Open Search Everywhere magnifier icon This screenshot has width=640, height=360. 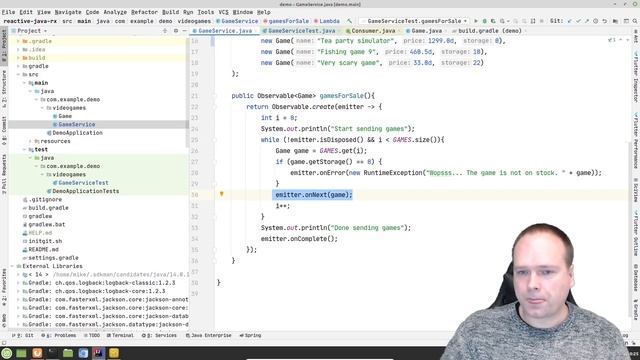click(635, 21)
